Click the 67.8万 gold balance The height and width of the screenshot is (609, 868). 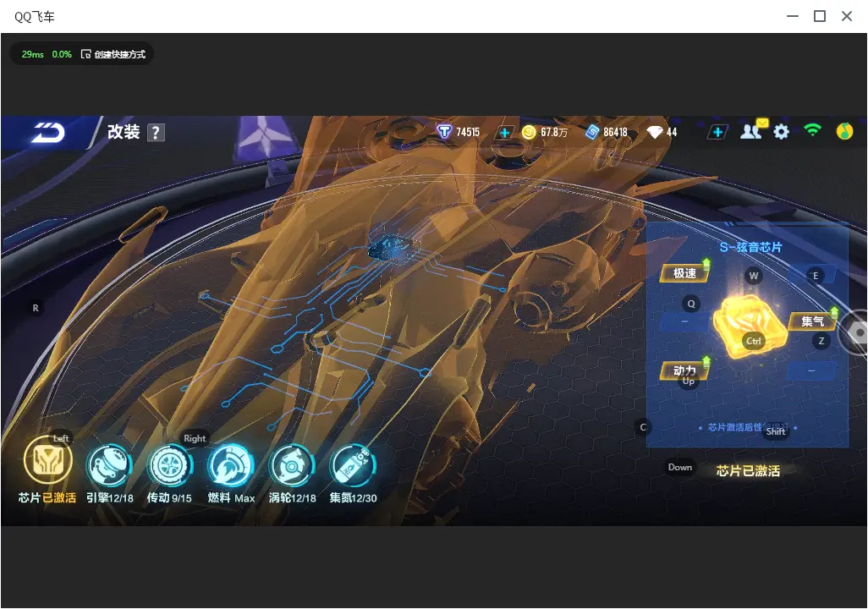(x=553, y=132)
